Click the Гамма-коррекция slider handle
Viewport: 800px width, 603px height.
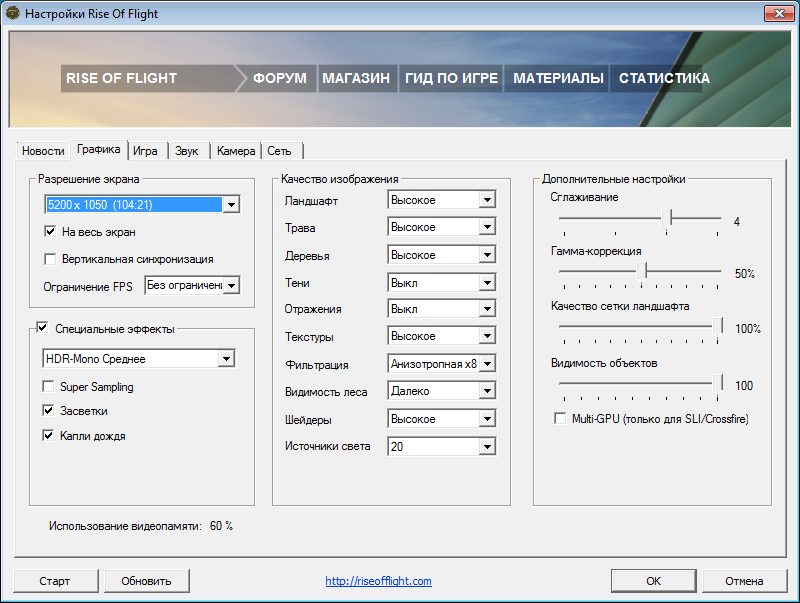pos(642,272)
